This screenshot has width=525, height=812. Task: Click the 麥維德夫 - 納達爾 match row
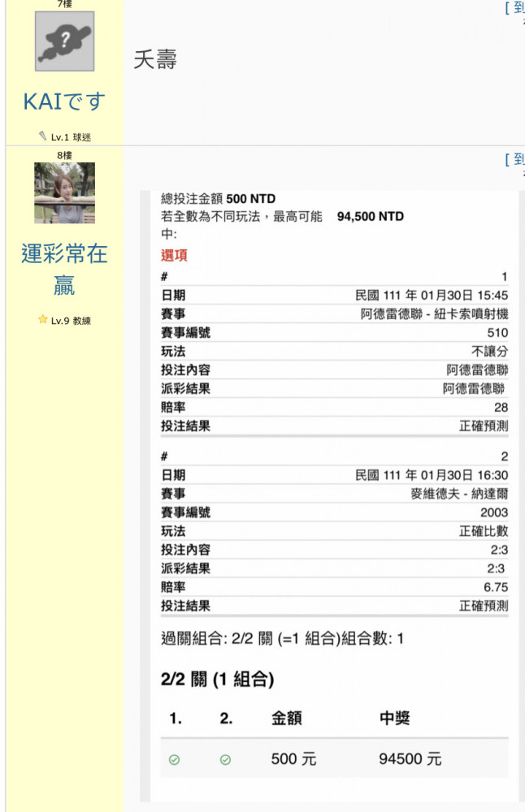coord(459,494)
